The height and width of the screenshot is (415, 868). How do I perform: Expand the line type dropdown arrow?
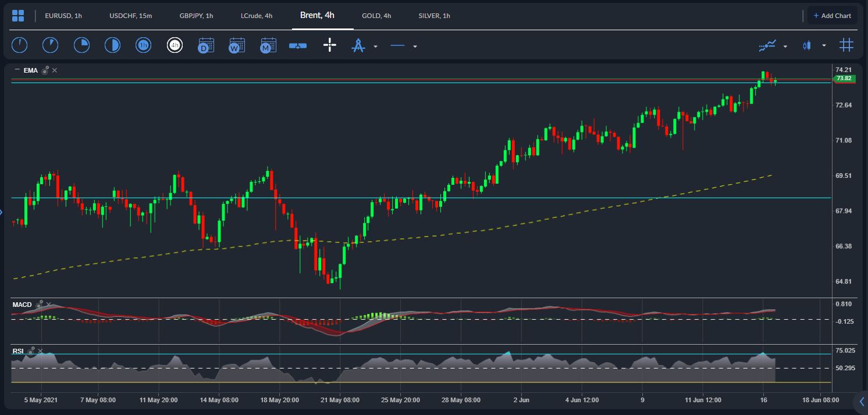(x=415, y=46)
